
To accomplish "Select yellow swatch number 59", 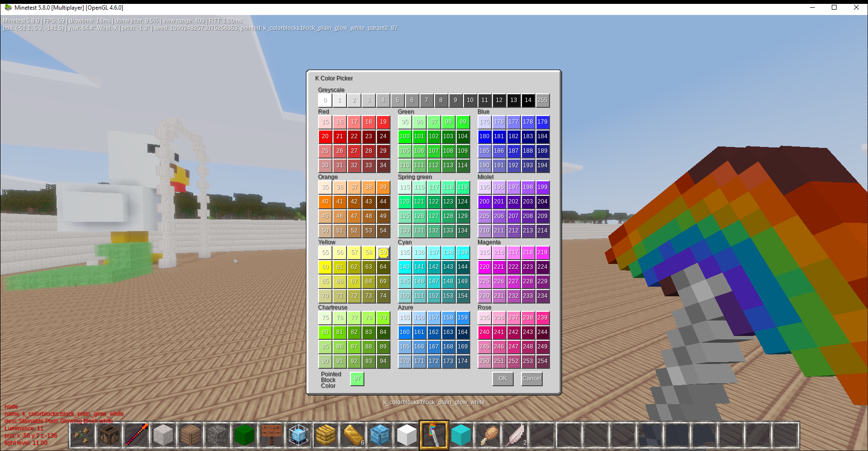I will pyautogui.click(x=383, y=252).
